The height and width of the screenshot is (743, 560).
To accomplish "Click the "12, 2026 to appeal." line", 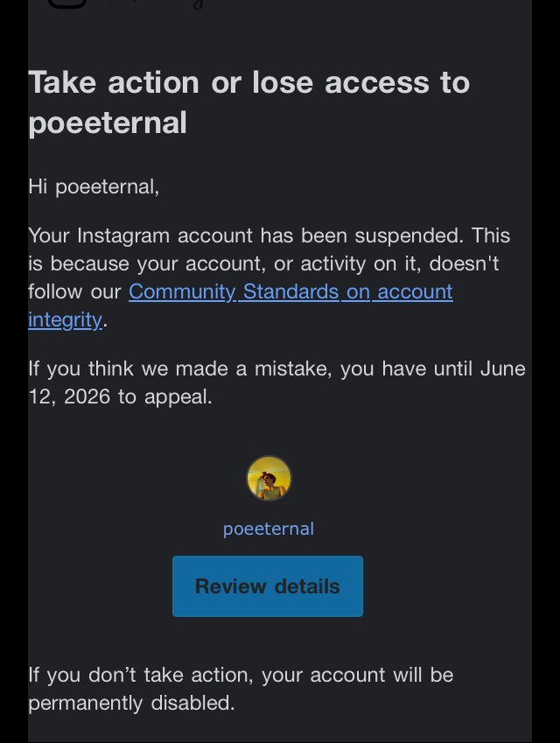I will (120, 396).
